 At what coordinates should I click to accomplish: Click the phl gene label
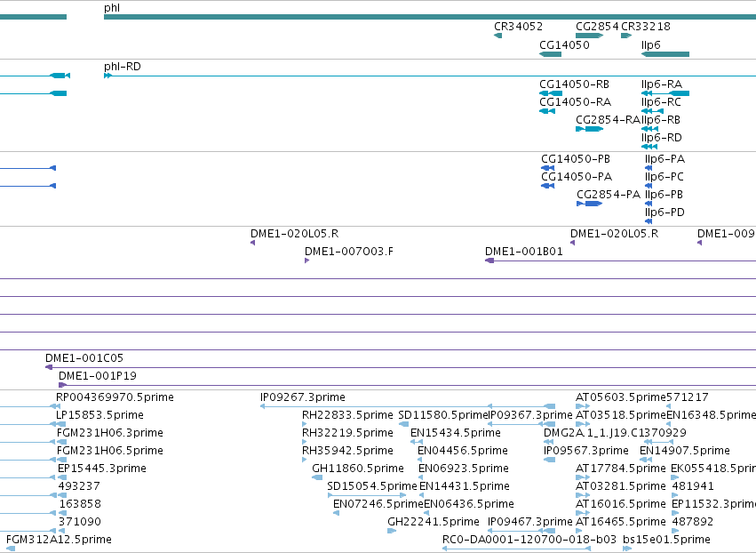[112, 8]
